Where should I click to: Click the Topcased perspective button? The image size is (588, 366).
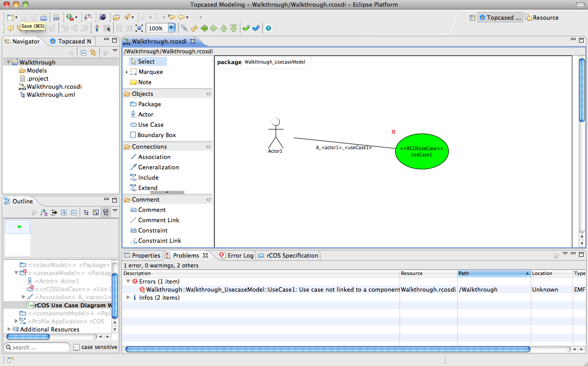(500, 18)
